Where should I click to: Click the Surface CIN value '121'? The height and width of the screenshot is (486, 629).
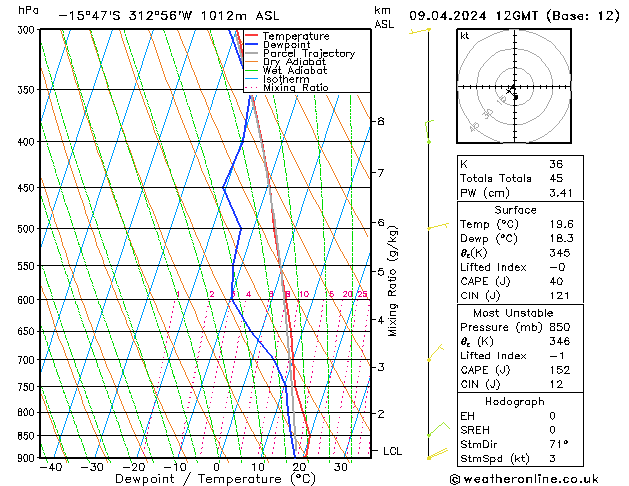pos(560,296)
